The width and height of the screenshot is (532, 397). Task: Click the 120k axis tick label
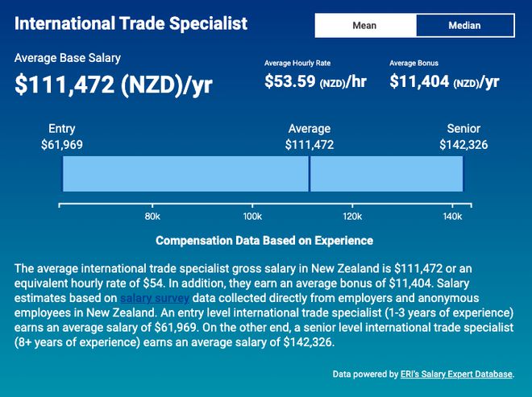click(x=352, y=217)
